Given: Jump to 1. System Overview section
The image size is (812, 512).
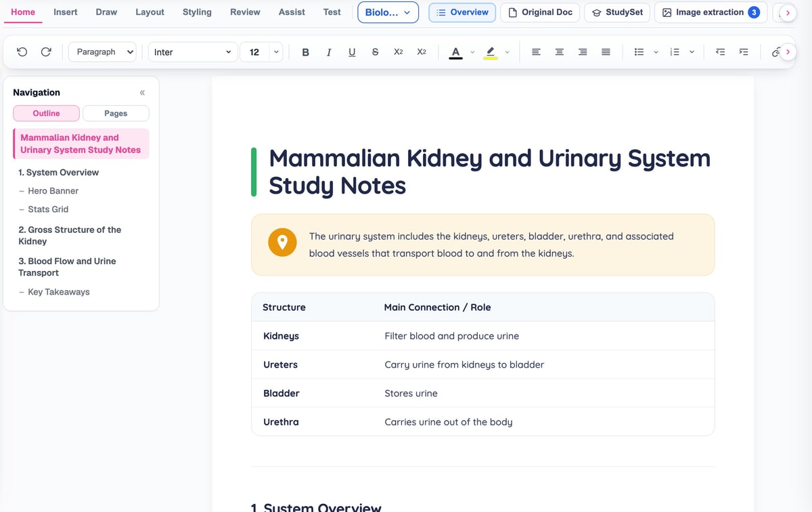Looking at the screenshot, I should pos(58,173).
